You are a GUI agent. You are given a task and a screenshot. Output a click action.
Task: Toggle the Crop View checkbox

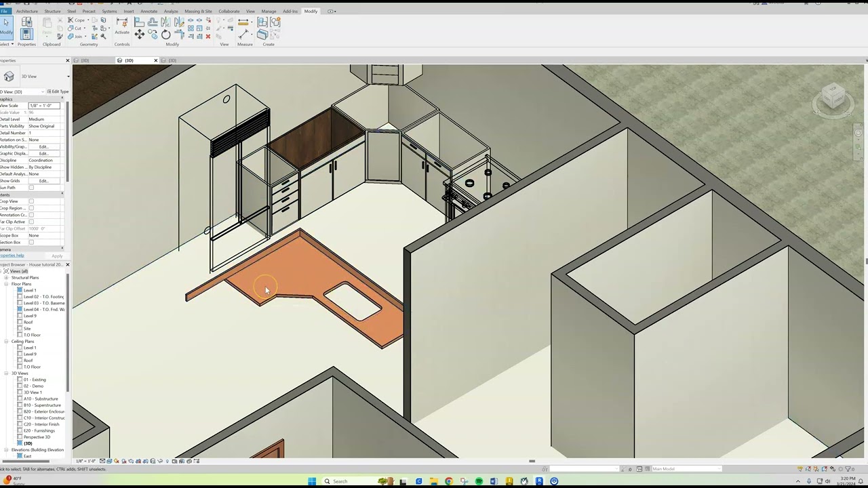31,201
